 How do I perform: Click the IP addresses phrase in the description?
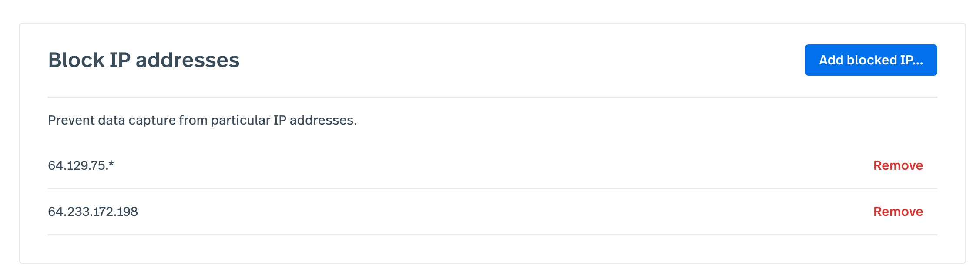(x=315, y=120)
